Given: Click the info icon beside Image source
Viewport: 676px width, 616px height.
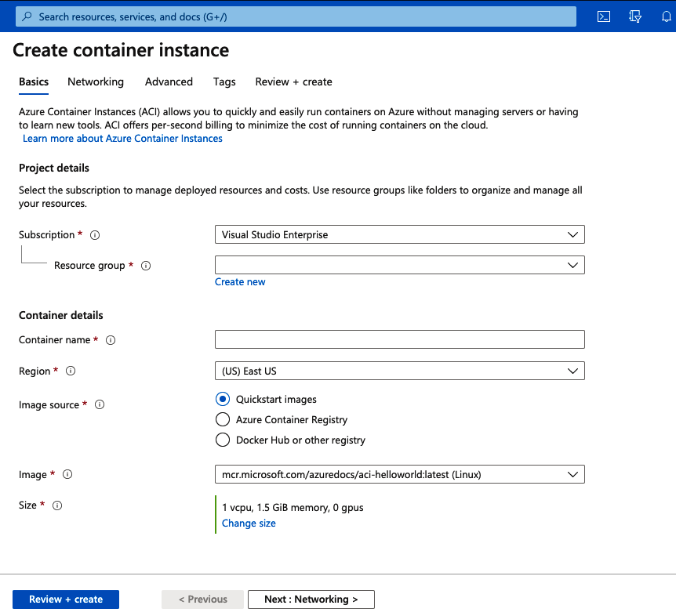Looking at the screenshot, I should tap(100, 405).
